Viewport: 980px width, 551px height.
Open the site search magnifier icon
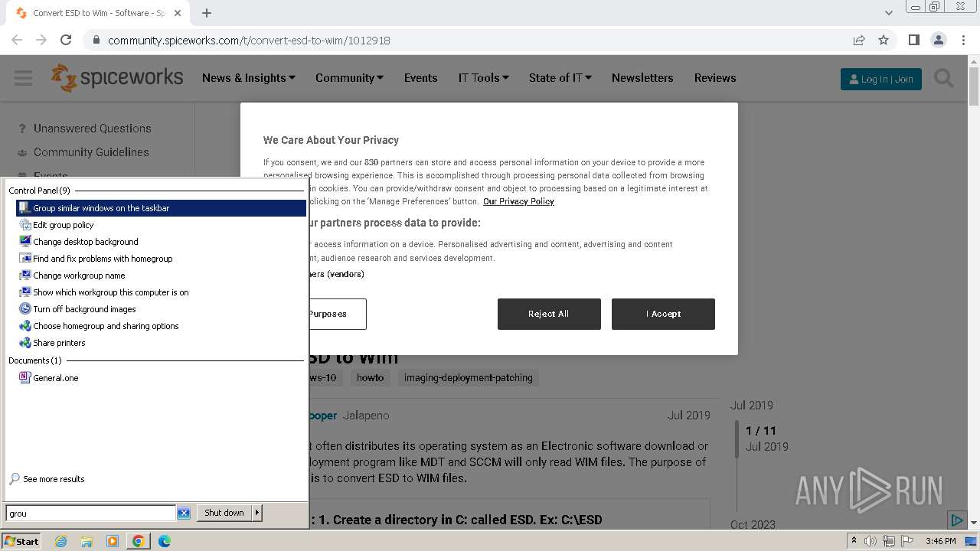[944, 78]
